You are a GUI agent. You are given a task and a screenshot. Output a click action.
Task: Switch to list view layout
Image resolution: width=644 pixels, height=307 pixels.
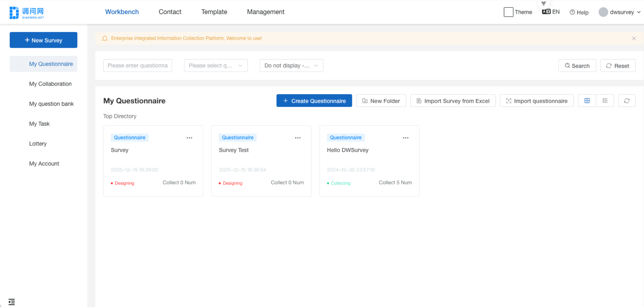[605, 101]
